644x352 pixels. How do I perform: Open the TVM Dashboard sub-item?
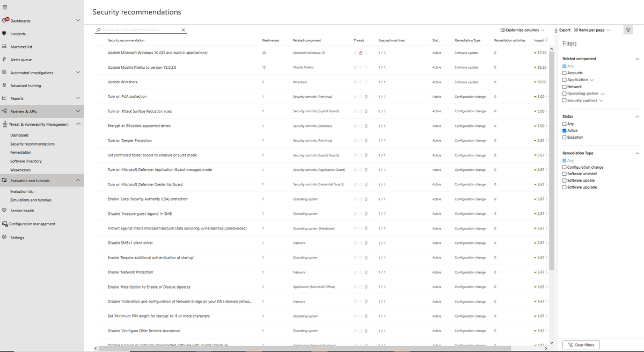point(19,135)
